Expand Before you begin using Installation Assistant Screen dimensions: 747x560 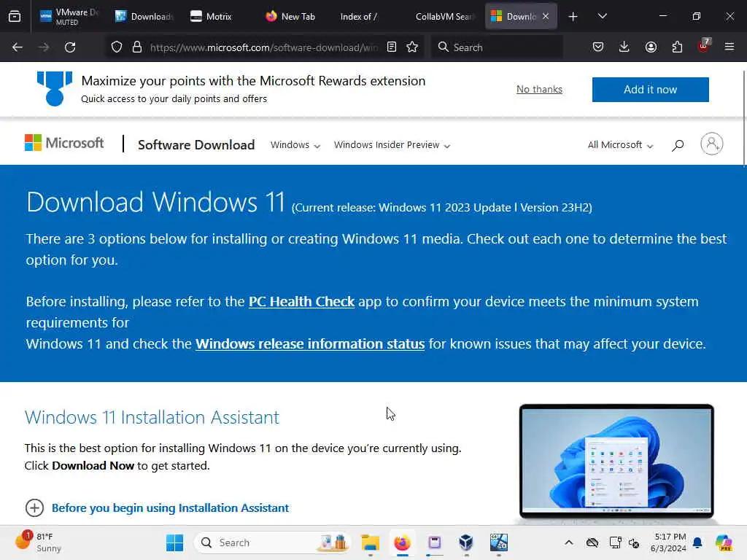click(x=158, y=508)
